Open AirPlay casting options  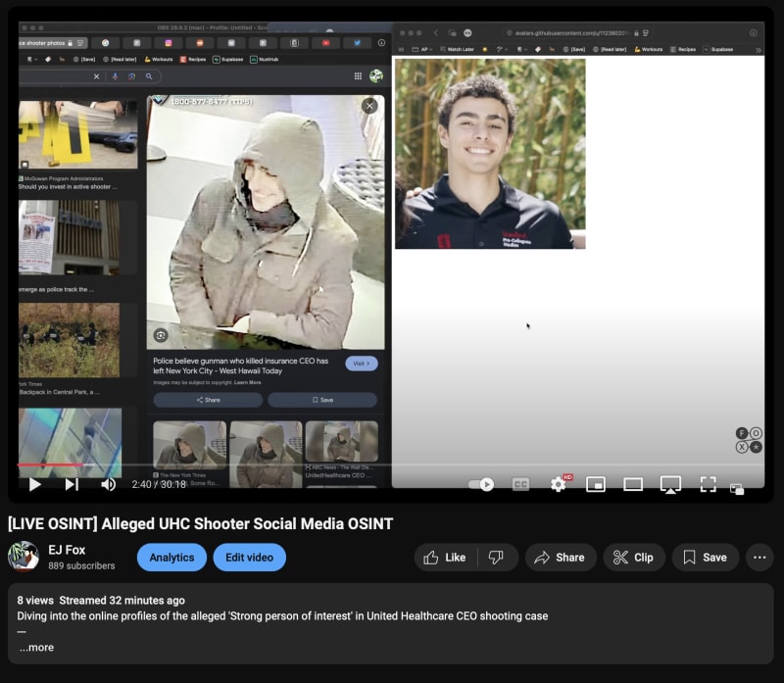point(670,484)
